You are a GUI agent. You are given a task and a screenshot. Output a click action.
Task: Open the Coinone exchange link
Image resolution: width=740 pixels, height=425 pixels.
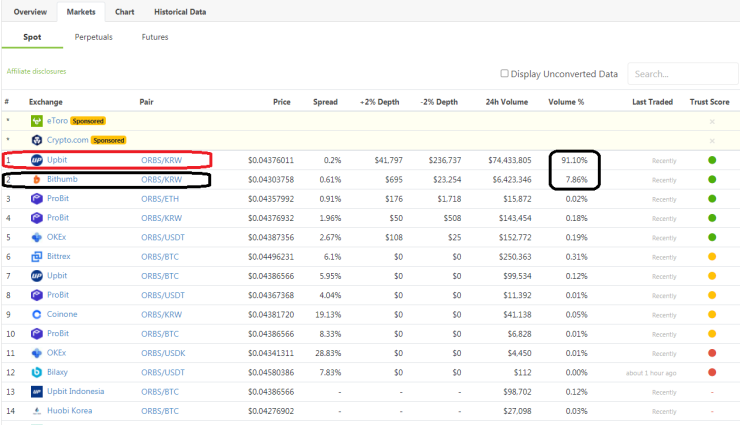[x=62, y=314]
